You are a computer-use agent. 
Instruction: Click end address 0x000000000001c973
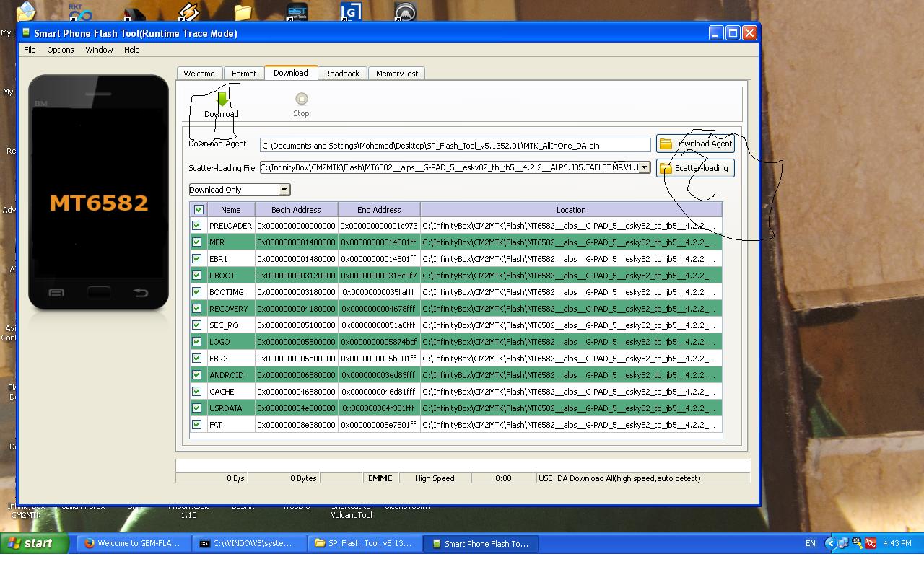(x=379, y=226)
